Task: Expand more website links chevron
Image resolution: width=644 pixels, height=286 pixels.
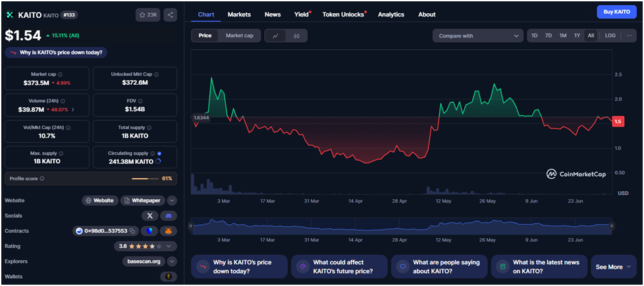Action: point(172,201)
